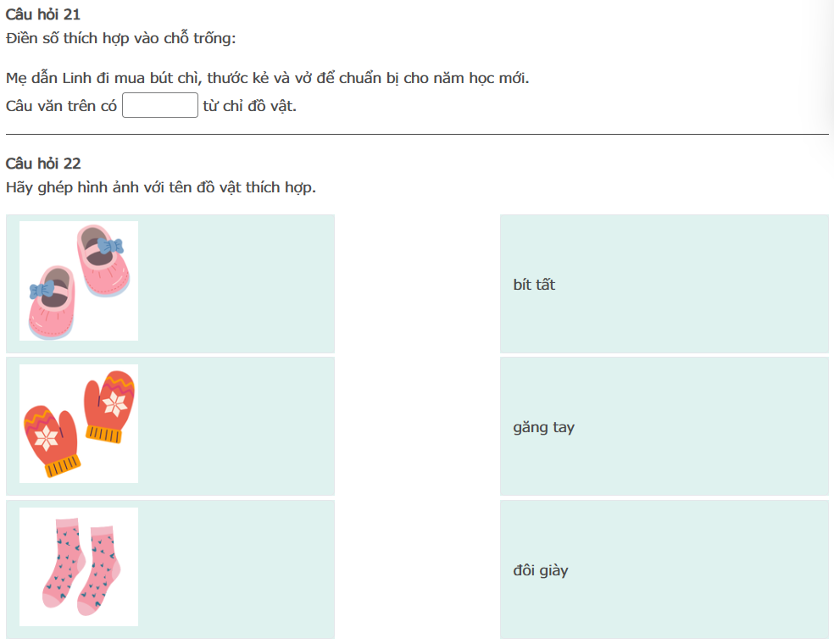Click the blank number input field
Screen dimensions: 834x644
[160, 106]
